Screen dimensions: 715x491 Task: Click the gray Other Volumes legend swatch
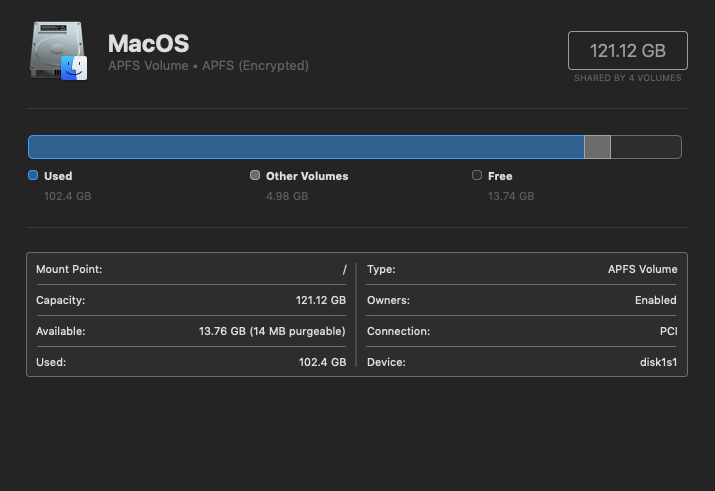(x=255, y=175)
